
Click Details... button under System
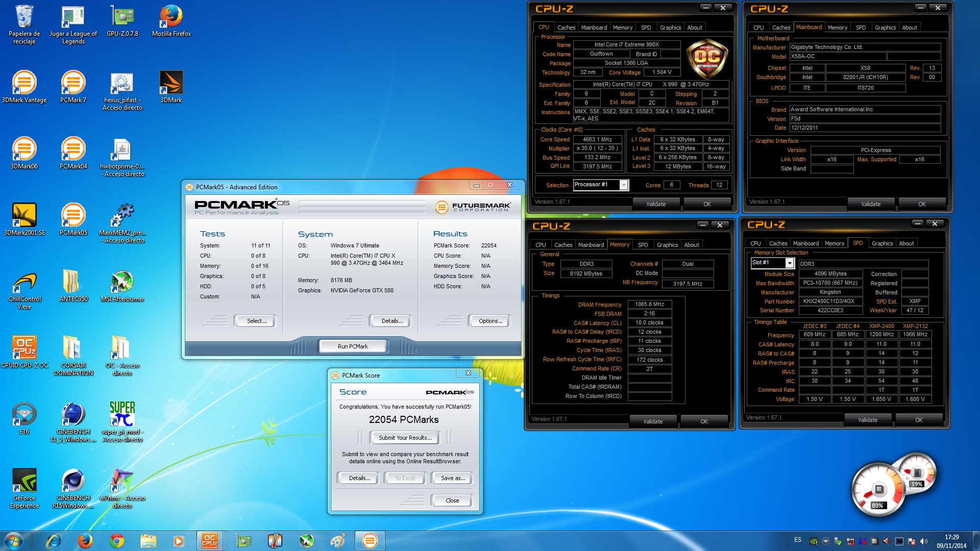click(x=390, y=321)
